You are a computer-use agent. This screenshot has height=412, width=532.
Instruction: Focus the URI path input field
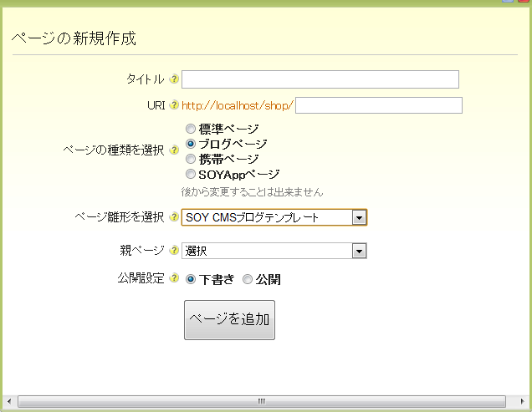pyautogui.click(x=379, y=105)
